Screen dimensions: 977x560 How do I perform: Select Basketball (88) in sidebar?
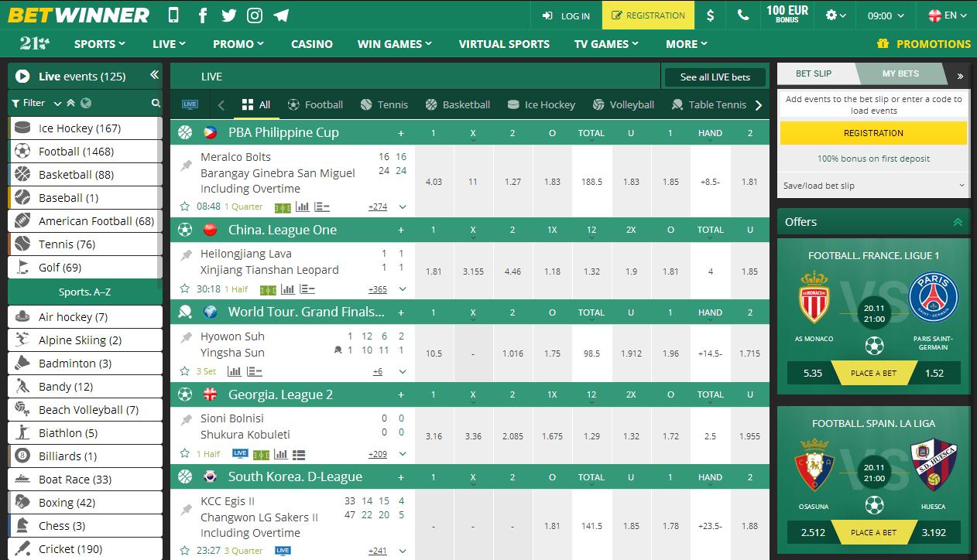(x=85, y=175)
